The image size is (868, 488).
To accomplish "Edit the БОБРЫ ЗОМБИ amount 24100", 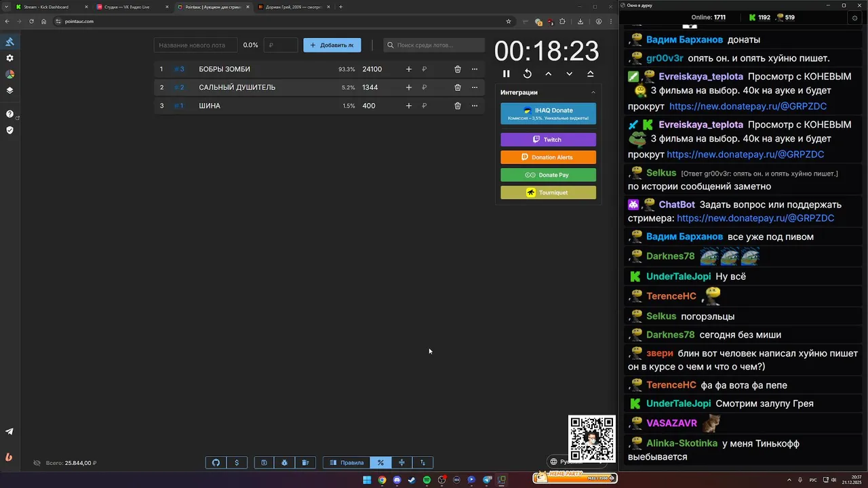I will click(x=372, y=69).
